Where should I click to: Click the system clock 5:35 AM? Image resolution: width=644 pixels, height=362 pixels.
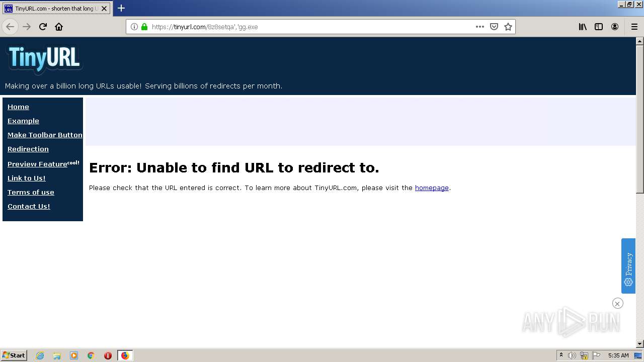point(618,355)
